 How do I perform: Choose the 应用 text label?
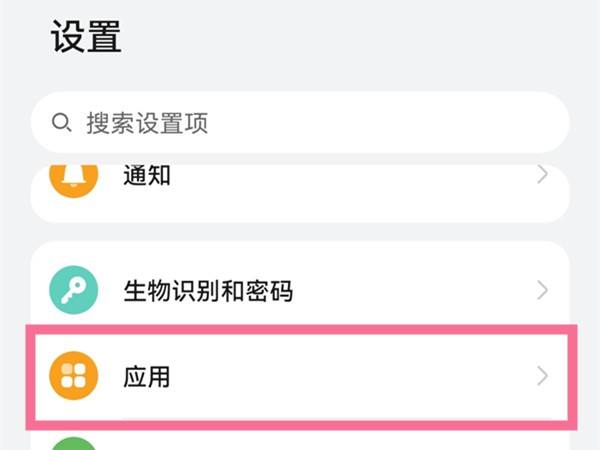(x=146, y=377)
